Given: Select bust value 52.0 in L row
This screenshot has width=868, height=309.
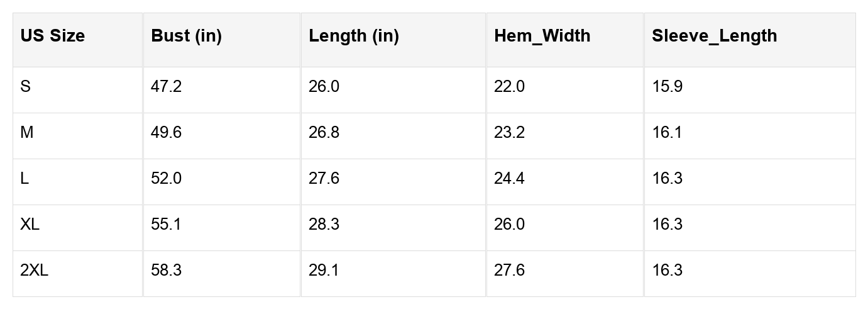Looking at the screenshot, I should [x=166, y=178].
